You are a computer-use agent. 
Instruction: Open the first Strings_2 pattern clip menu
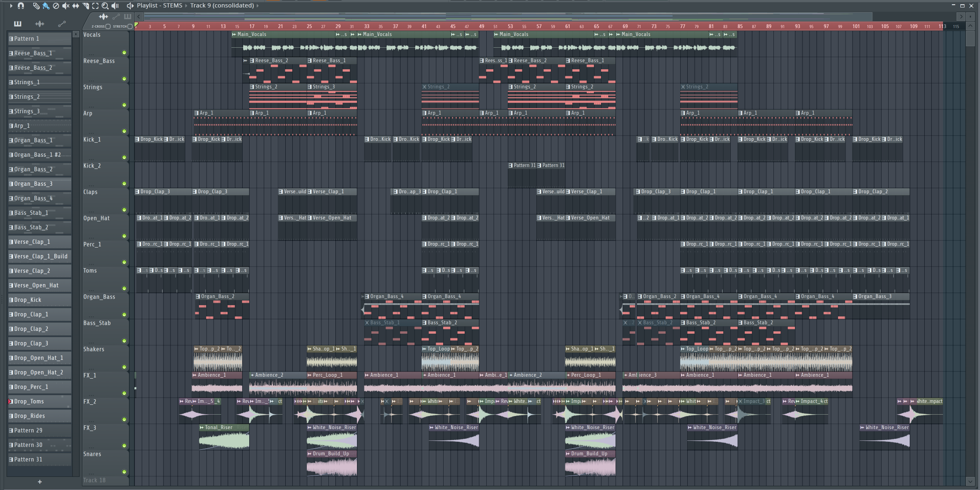click(252, 87)
